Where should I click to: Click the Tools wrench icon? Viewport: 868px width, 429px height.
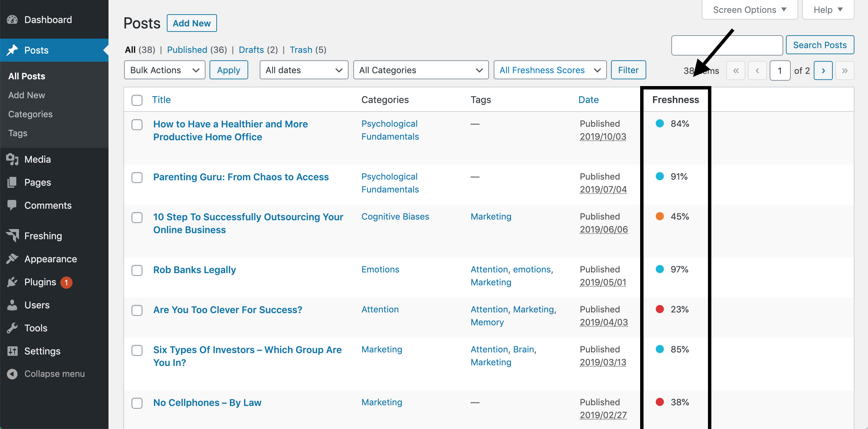(x=12, y=328)
